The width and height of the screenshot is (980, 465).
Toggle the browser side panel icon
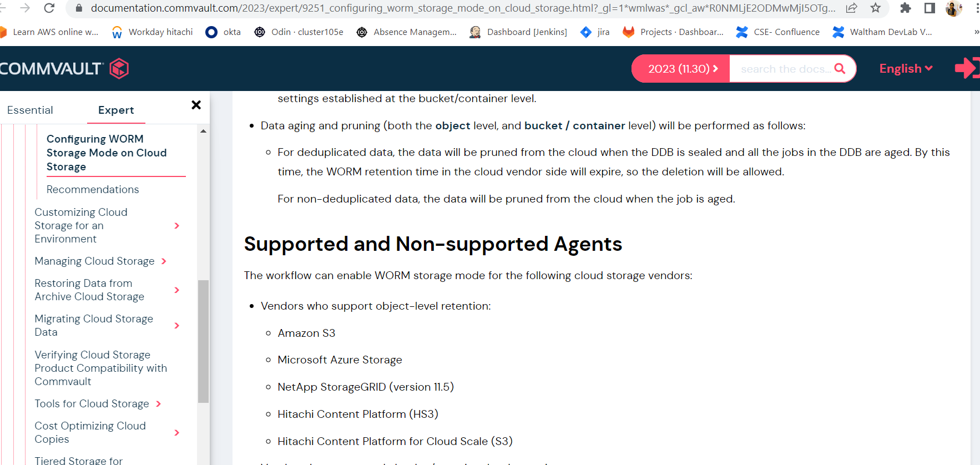pos(930,8)
